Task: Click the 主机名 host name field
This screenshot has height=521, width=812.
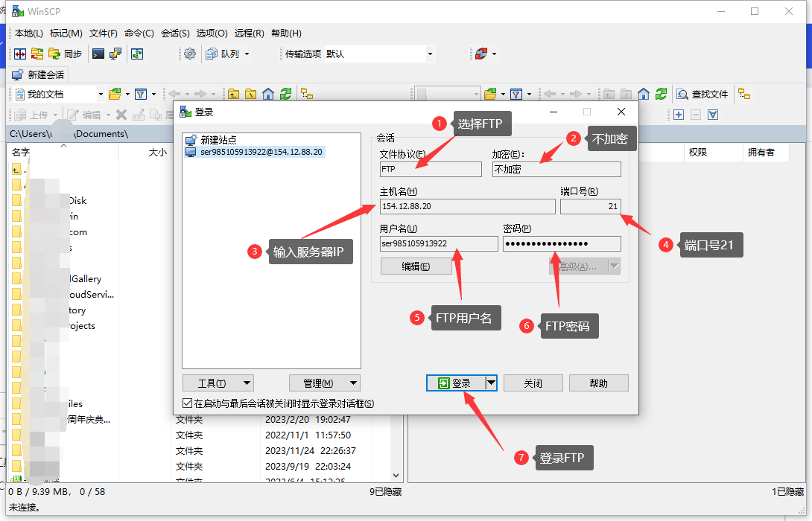Action: (468, 206)
